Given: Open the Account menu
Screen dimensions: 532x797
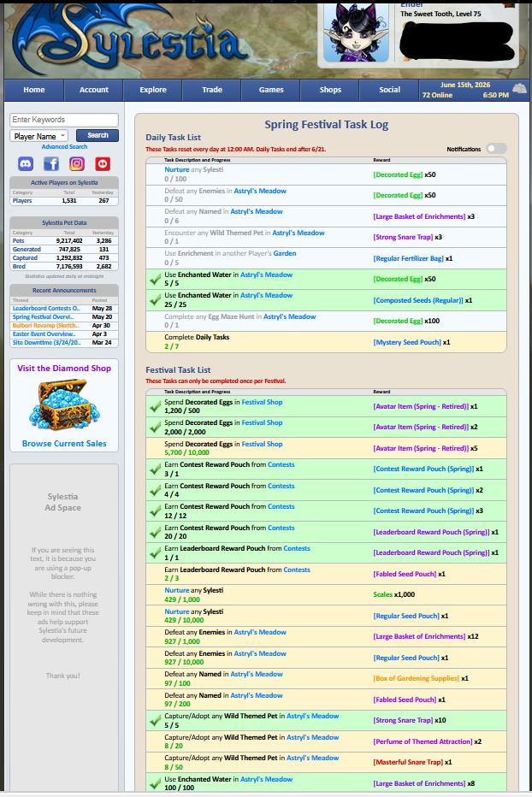Looking at the screenshot, I should click(93, 90).
